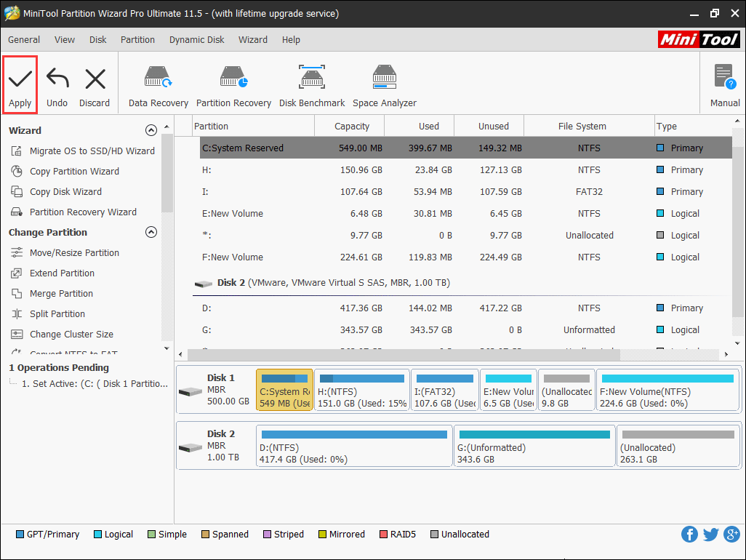Select the G:(Unformatted) block on Disk 2

pyautogui.click(x=534, y=446)
